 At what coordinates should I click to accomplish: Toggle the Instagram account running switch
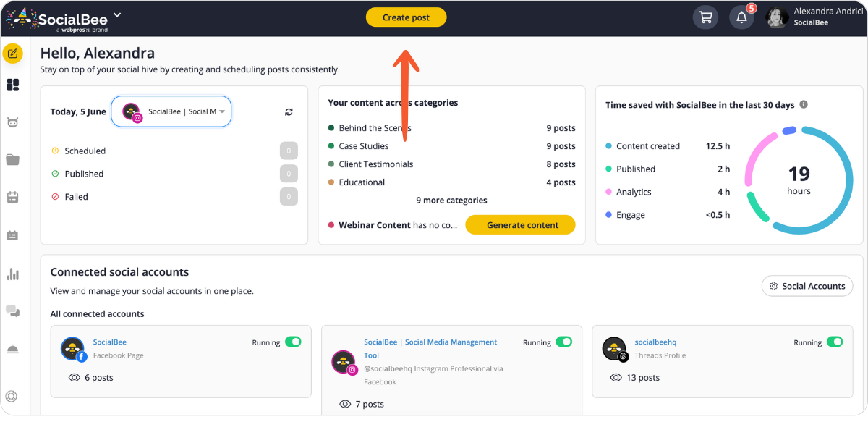coord(563,342)
